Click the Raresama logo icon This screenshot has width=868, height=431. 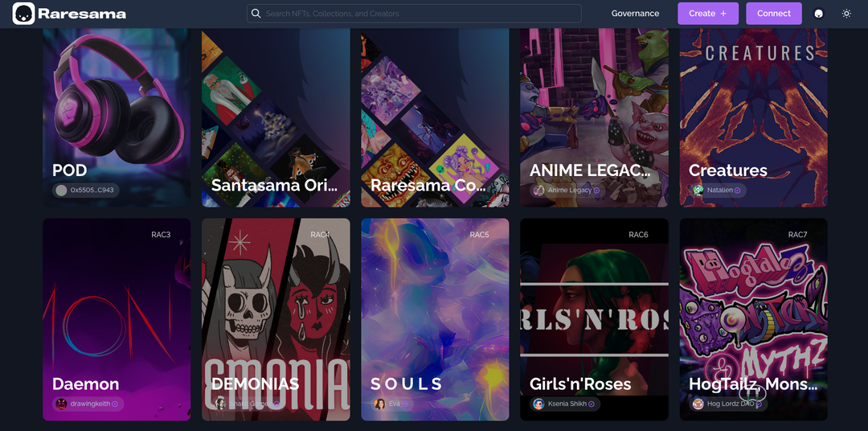24,14
